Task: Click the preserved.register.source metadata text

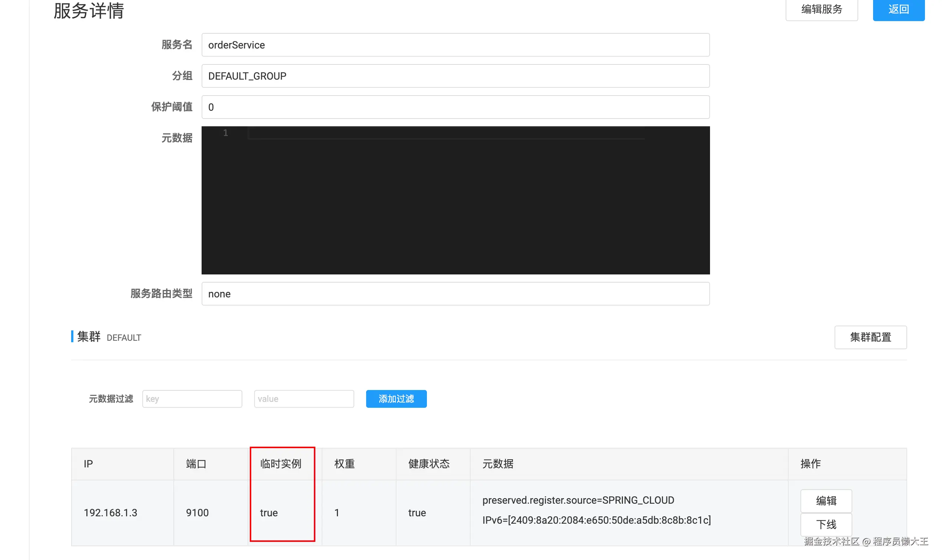Action: (x=578, y=500)
